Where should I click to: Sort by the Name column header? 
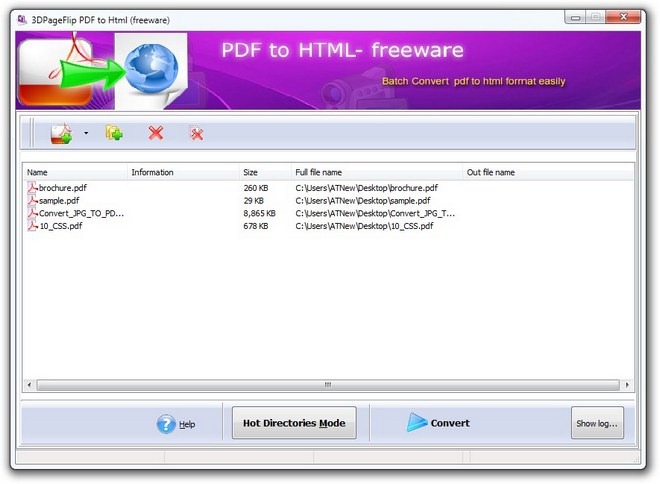click(x=75, y=172)
